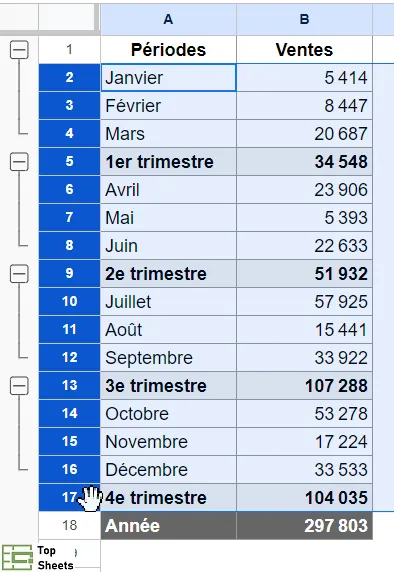Select the Novembre cell

tap(168, 442)
